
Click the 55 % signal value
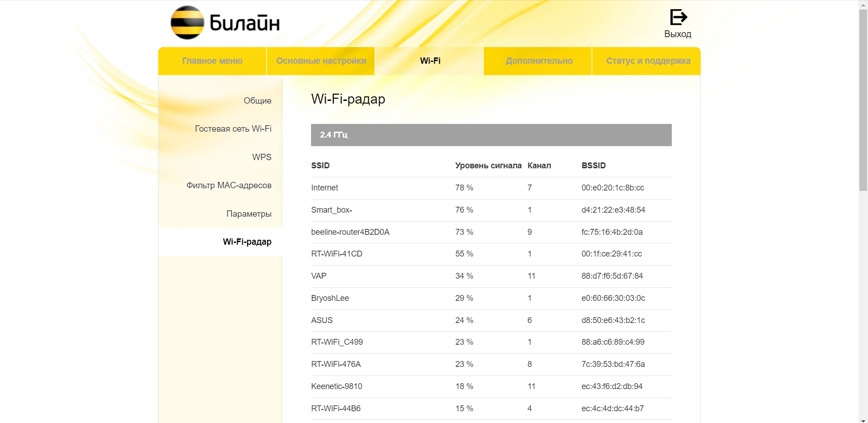click(464, 254)
